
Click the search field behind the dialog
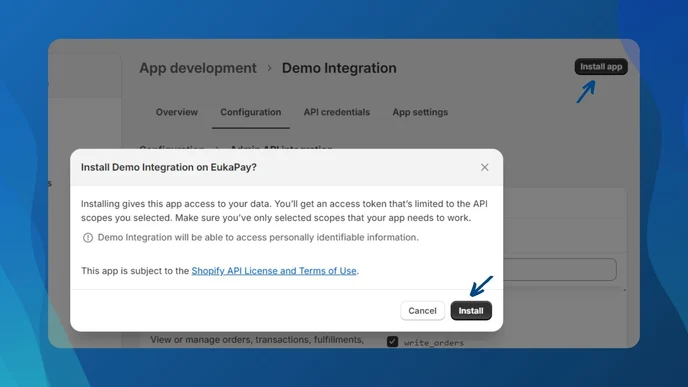click(559, 269)
